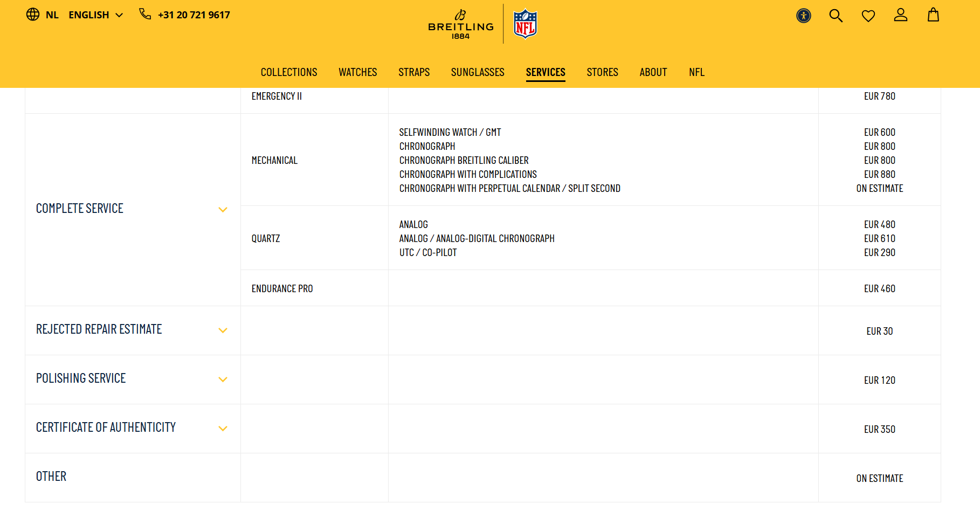Click the NFL shield logo
Viewport: 980px width, 531px height.
tap(525, 24)
